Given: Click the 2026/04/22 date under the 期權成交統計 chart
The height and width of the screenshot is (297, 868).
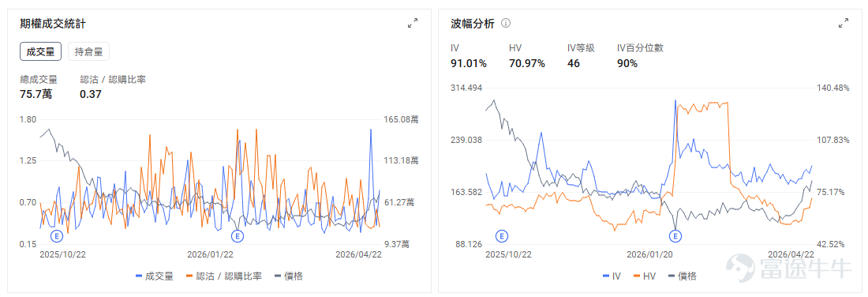Looking at the screenshot, I should click(359, 254).
